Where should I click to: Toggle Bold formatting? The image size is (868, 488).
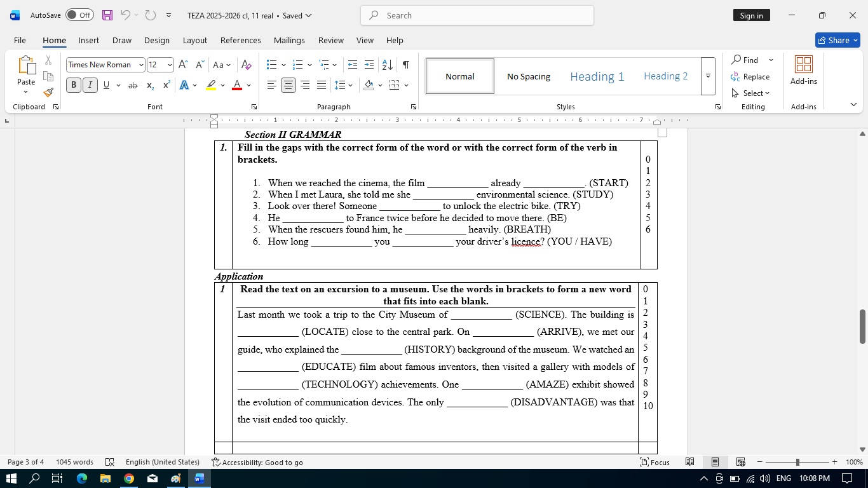(x=74, y=85)
